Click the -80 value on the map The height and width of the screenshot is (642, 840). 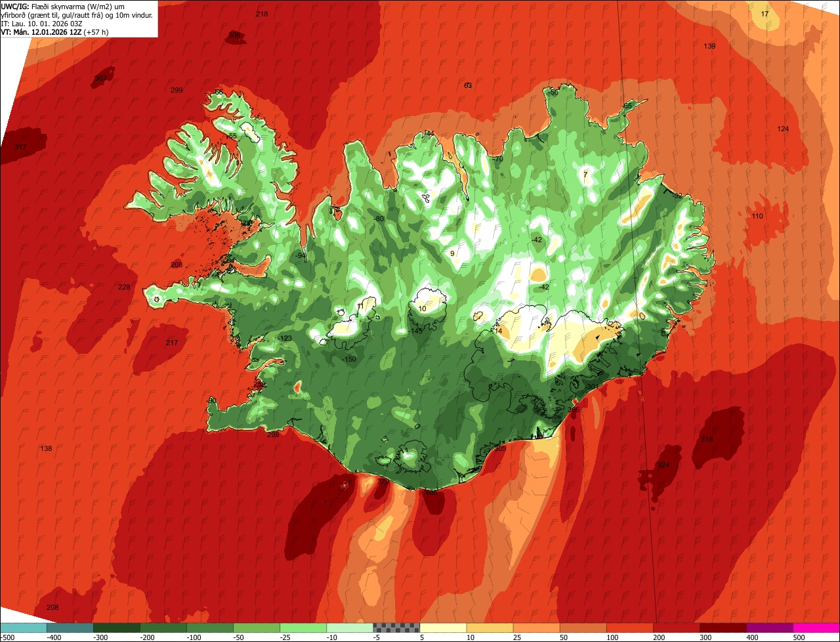point(379,219)
